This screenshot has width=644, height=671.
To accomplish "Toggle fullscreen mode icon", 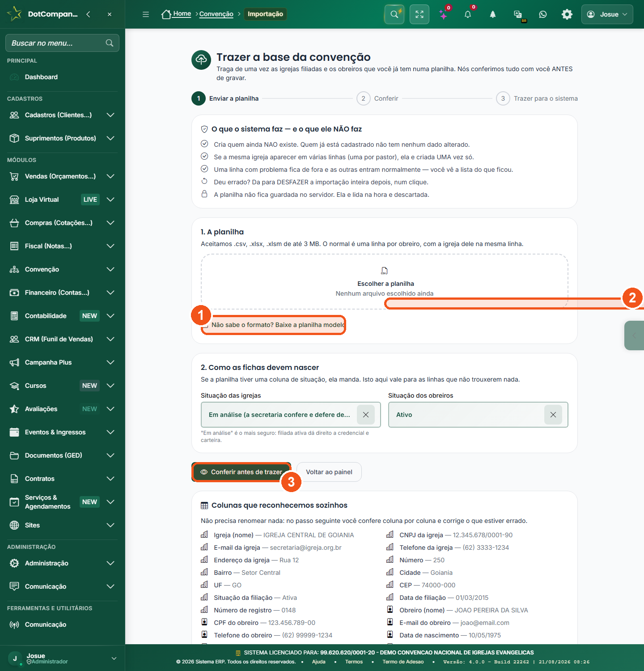I will point(419,14).
